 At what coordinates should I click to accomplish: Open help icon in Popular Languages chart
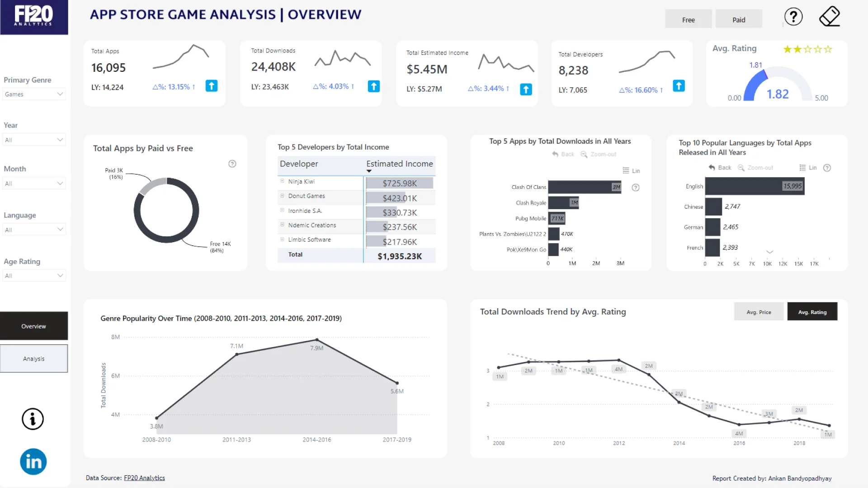click(x=827, y=168)
